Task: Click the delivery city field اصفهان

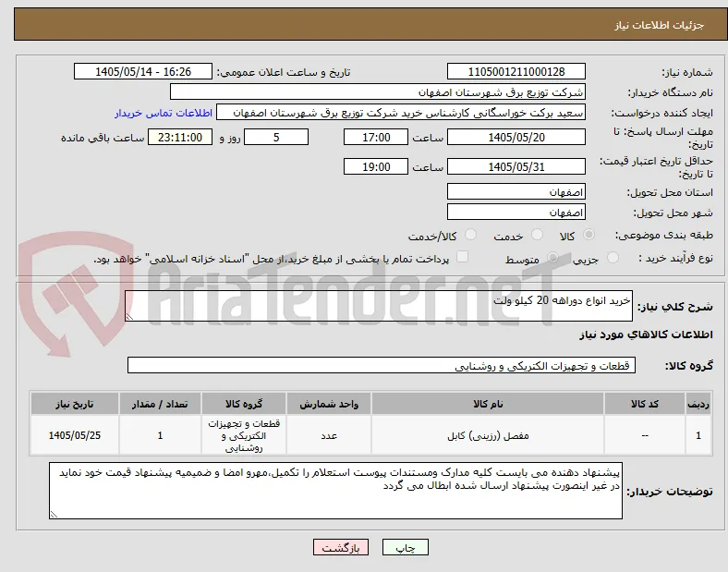Action: tap(516, 213)
